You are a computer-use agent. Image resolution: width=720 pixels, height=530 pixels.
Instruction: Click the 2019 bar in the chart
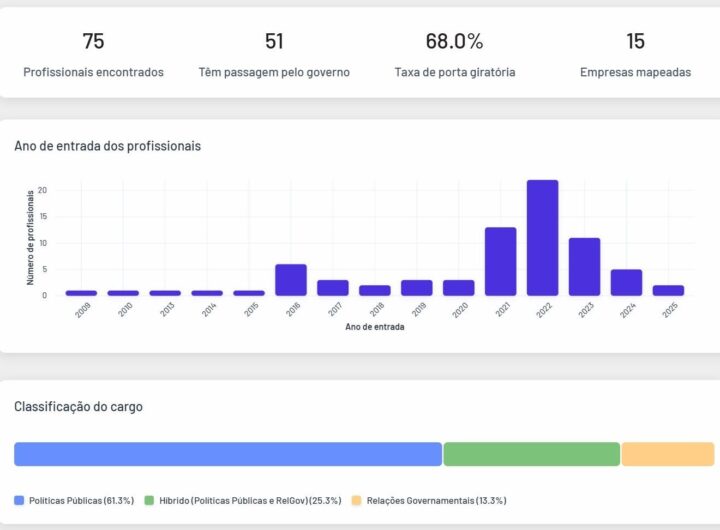[x=417, y=288]
